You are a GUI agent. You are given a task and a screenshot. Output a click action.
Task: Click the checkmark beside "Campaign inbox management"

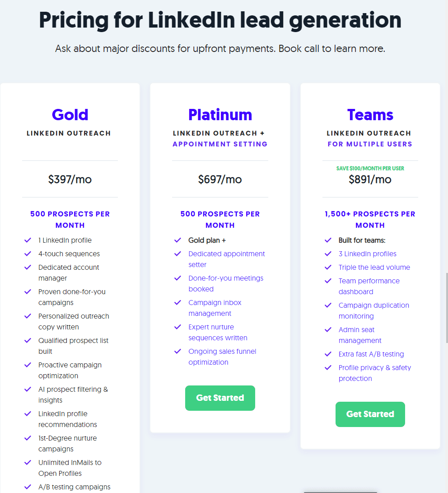pos(177,302)
